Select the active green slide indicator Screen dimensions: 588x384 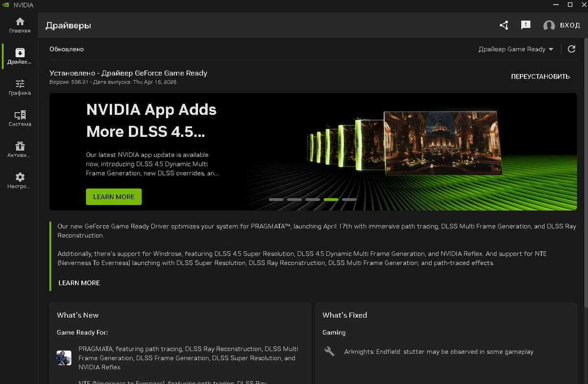click(331, 200)
